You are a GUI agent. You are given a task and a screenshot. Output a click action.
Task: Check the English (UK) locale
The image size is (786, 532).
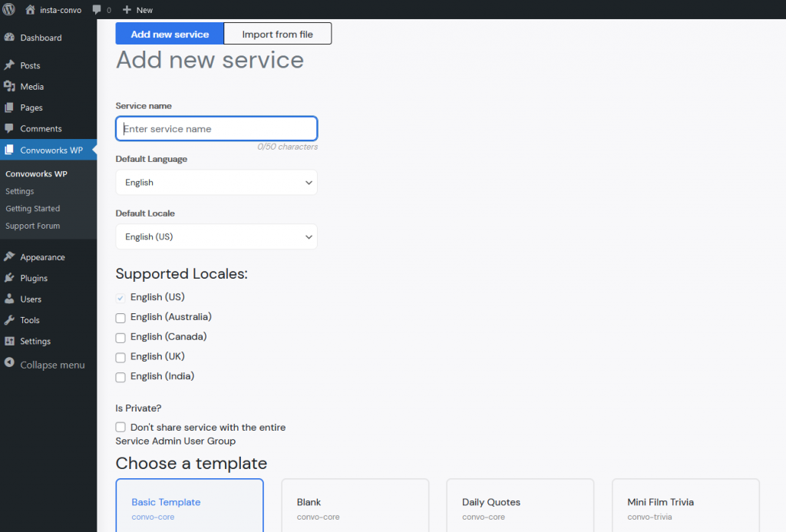point(121,358)
